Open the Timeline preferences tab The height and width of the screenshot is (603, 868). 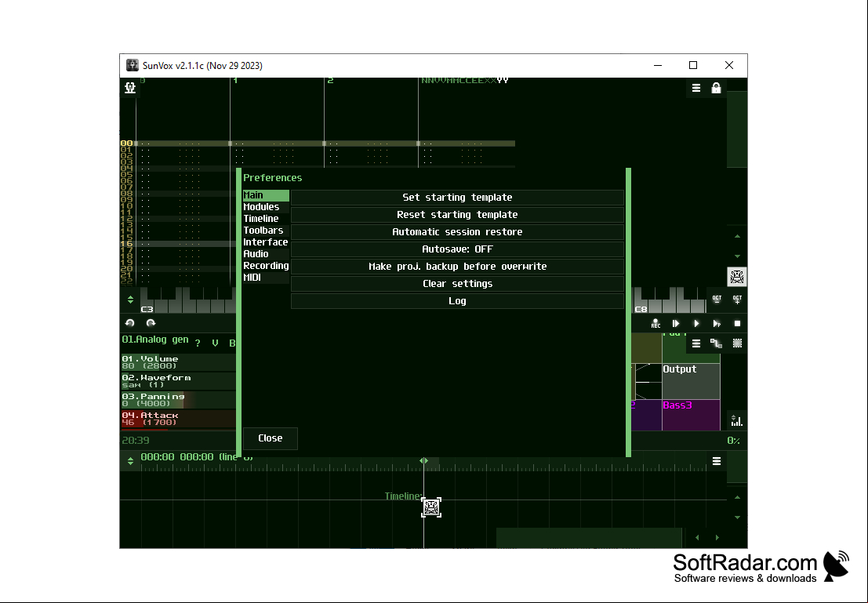(266, 218)
